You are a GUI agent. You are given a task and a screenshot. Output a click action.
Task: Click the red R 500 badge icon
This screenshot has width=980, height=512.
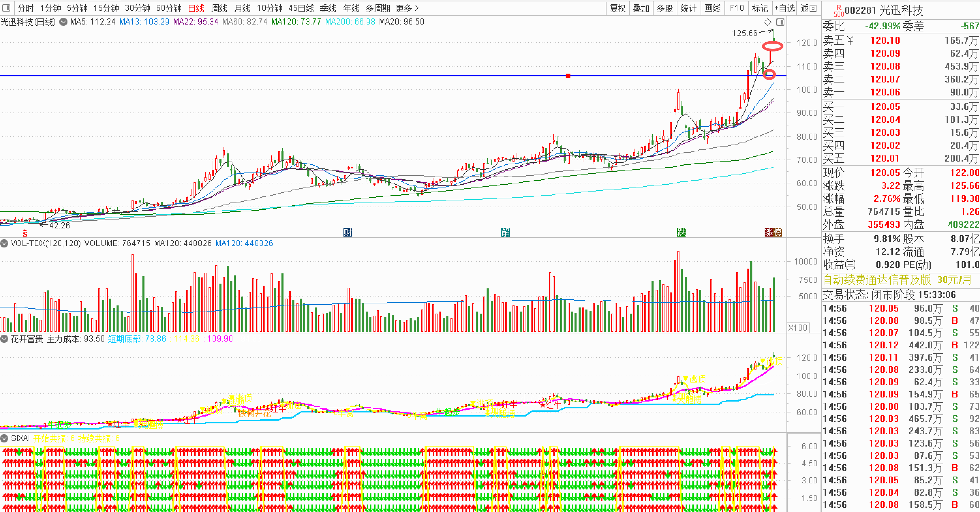pyautogui.click(x=838, y=11)
